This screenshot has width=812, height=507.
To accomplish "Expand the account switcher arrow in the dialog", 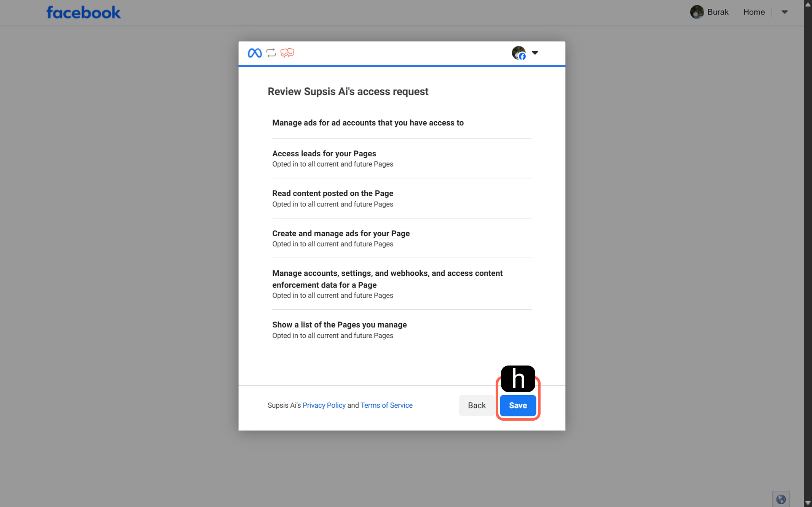I will (x=535, y=53).
